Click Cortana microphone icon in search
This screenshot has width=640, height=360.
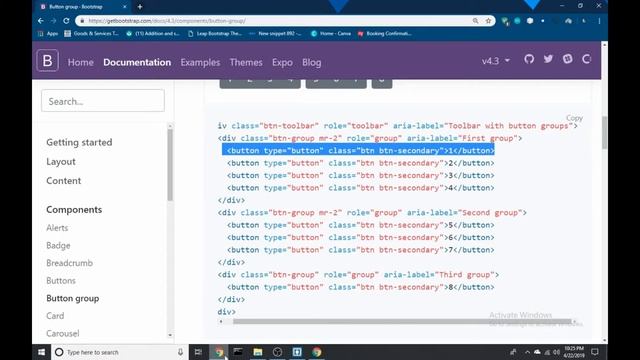(x=180, y=352)
